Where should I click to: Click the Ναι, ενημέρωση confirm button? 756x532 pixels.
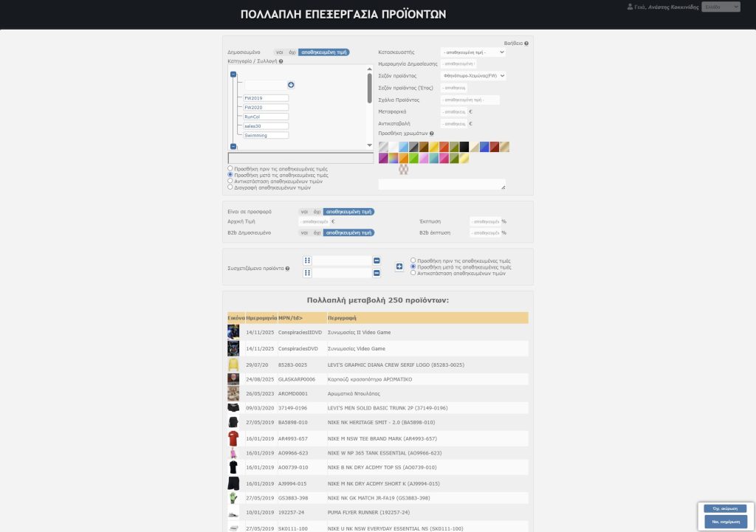(x=725, y=521)
